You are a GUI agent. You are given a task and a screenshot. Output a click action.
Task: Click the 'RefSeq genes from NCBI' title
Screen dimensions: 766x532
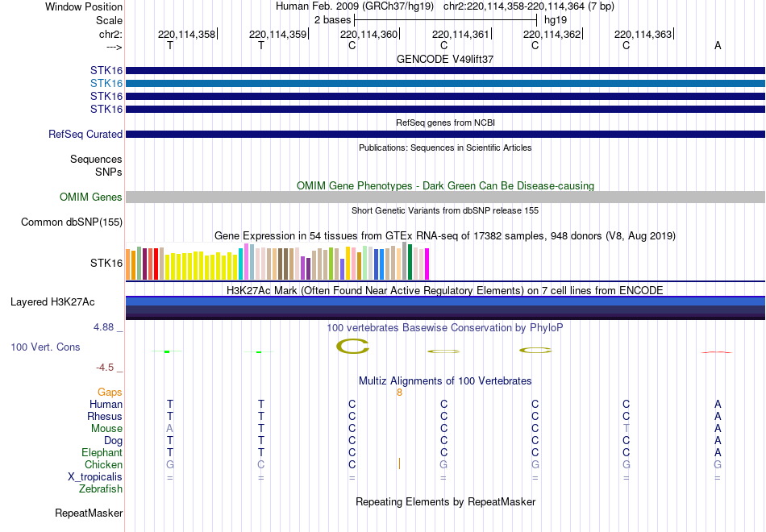[445, 123]
